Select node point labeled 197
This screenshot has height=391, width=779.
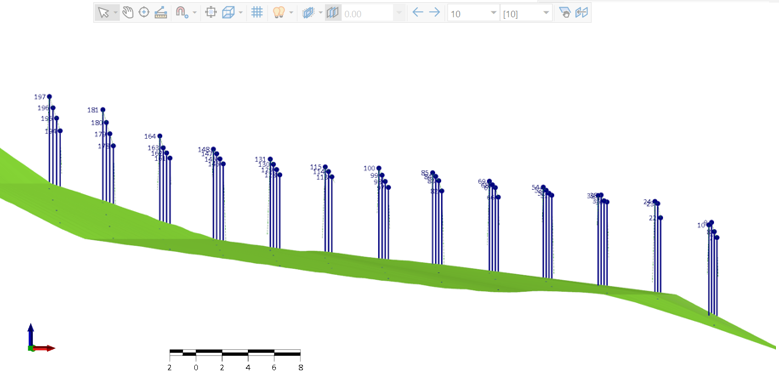(x=49, y=97)
